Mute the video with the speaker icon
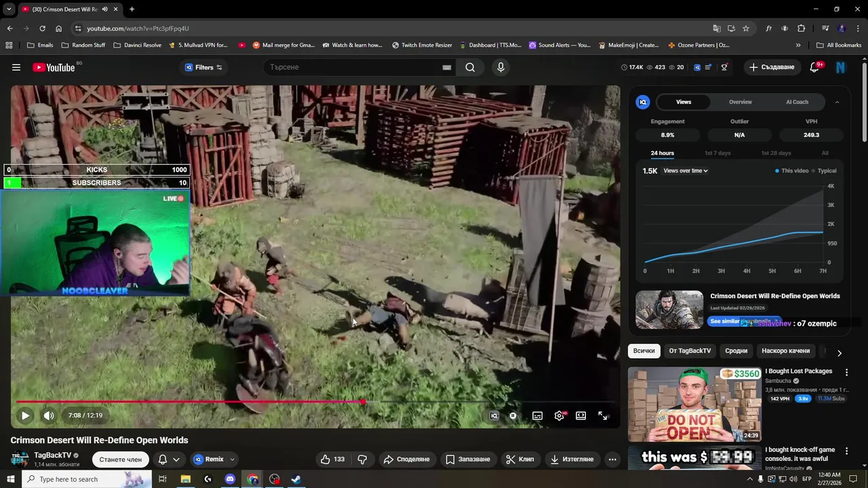 pyautogui.click(x=49, y=415)
